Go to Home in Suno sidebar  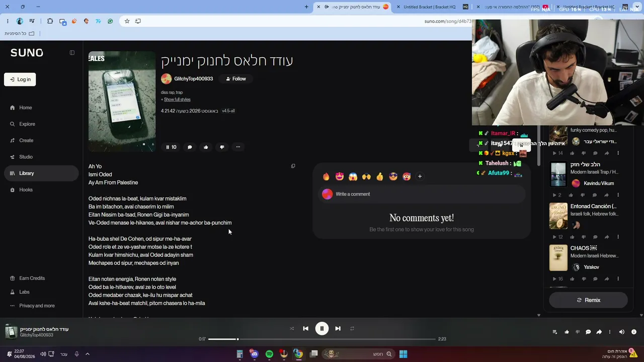point(41,108)
